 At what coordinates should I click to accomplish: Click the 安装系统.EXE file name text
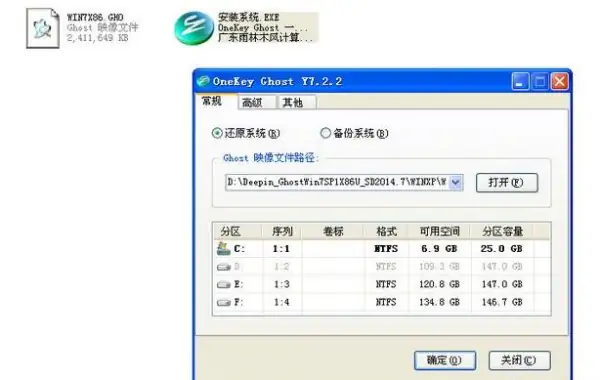coord(248,17)
